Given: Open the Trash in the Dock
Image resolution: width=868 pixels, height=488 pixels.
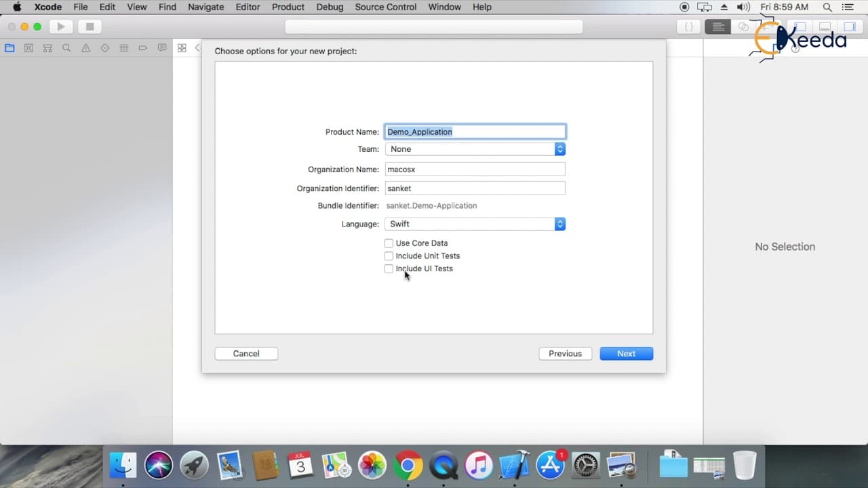Looking at the screenshot, I should [745, 465].
